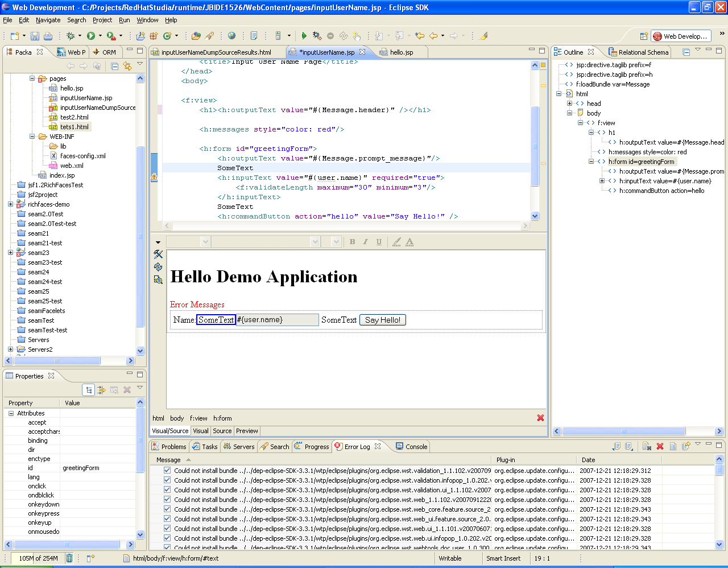Click the Debug bug icon in the toolbar
This screenshot has width=728, height=568.
[x=71, y=36]
